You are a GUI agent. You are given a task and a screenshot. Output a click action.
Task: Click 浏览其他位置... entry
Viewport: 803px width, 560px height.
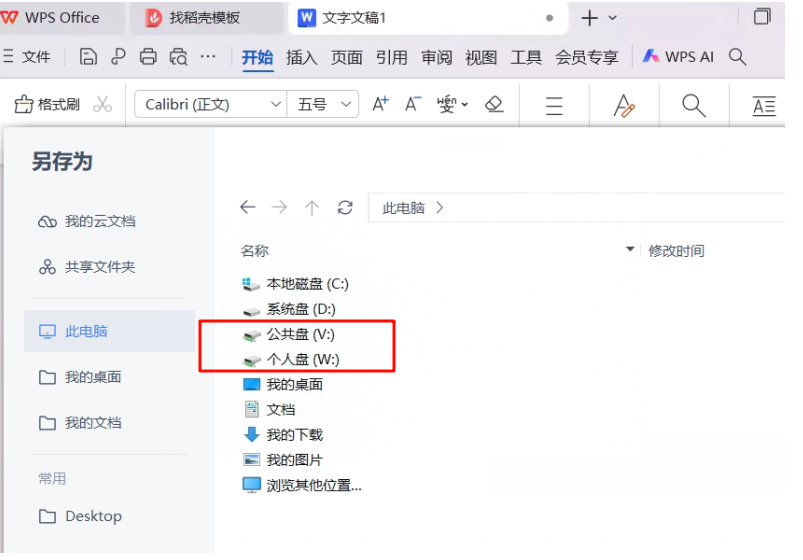click(x=302, y=485)
